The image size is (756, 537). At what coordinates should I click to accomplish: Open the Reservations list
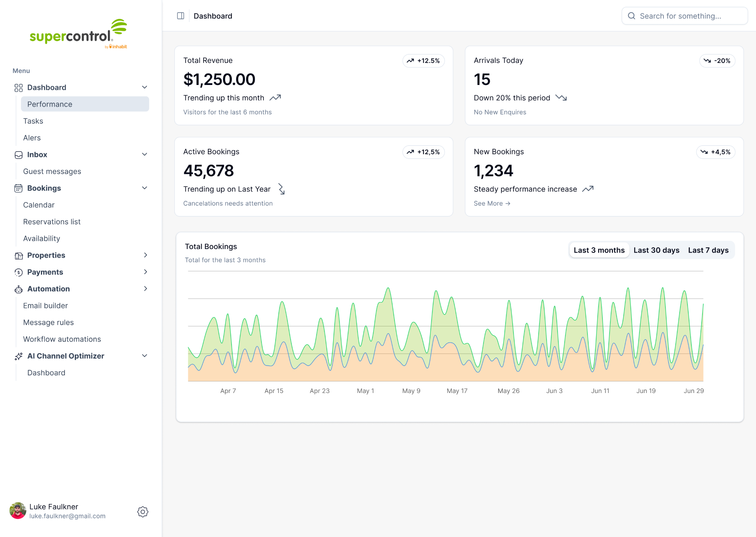(52, 222)
